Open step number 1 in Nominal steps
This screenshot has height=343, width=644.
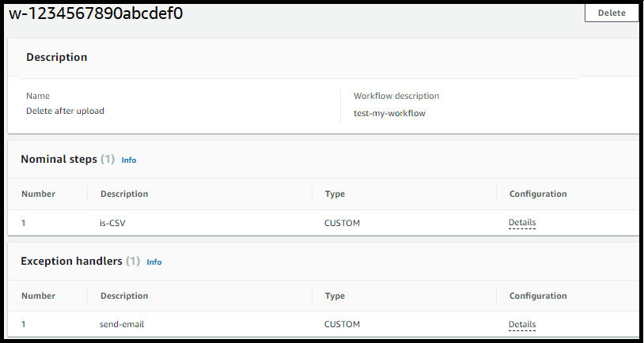[x=24, y=223]
